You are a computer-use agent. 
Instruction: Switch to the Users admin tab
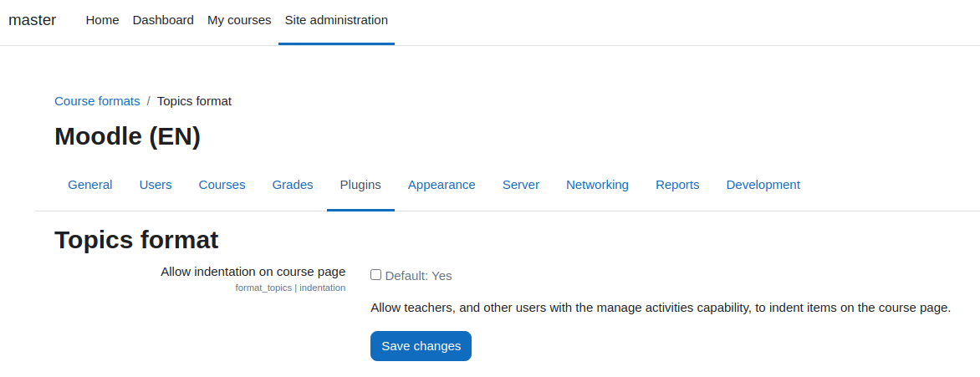tap(156, 185)
